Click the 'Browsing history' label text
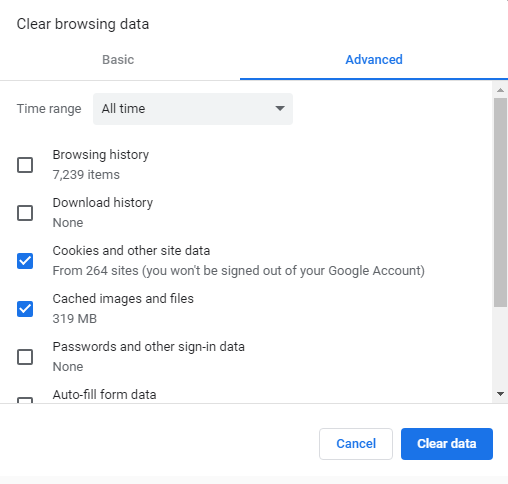Image resolution: width=508 pixels, height=484 pixels. coord(101,155)
